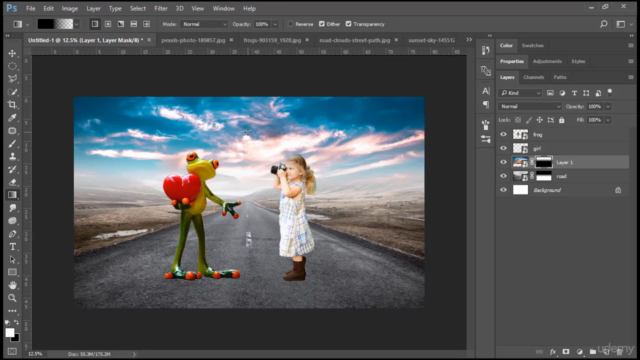Close the pexels-photo-189857.jpg tab

click(x=231, y=40)
